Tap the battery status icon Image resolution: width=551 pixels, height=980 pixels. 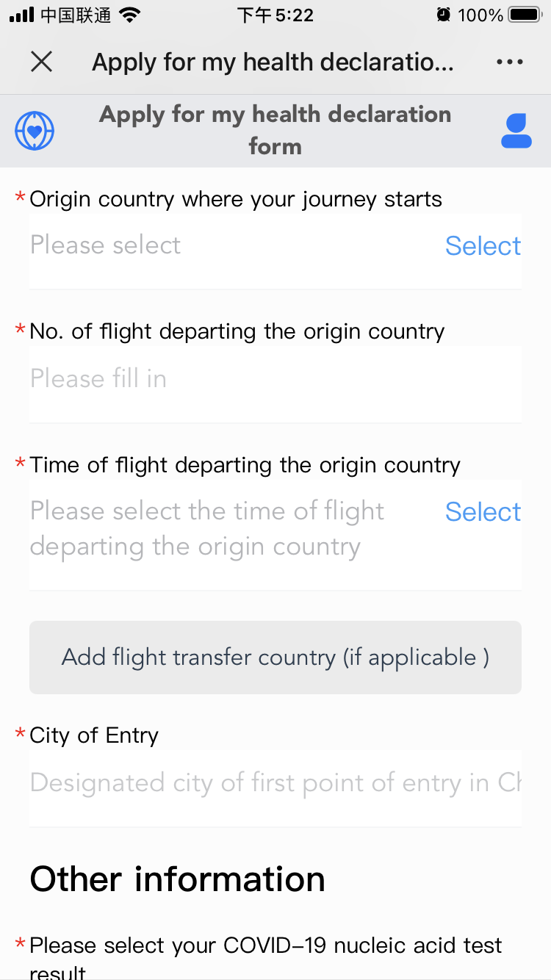point(525,15)
